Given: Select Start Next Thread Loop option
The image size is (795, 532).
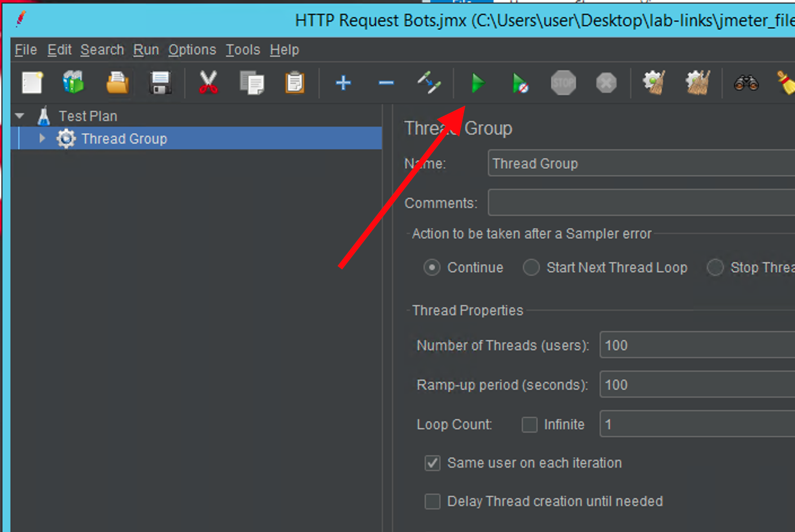Looking at the screenshot, I should (x=531, y=267).
